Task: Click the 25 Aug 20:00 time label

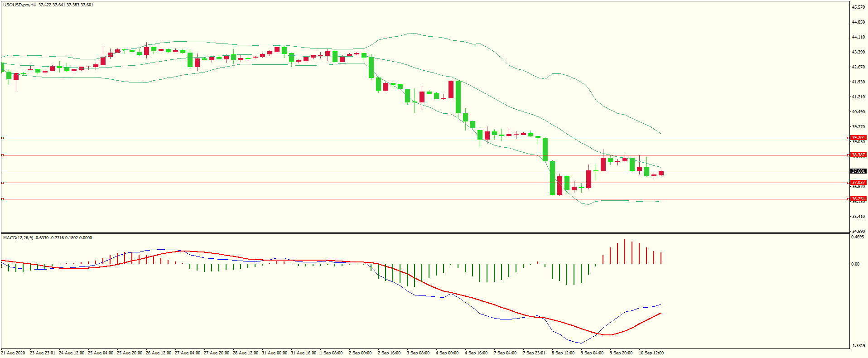Action: [130, 353]
